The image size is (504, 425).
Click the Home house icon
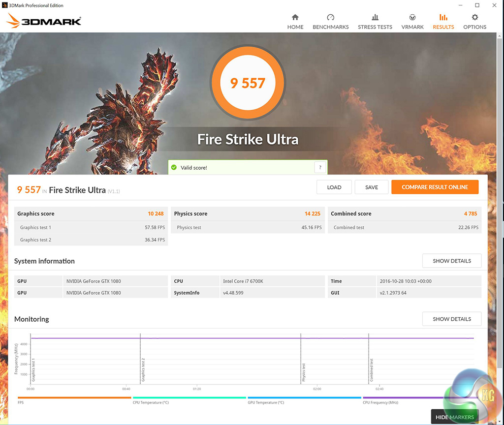pos(295,17)
